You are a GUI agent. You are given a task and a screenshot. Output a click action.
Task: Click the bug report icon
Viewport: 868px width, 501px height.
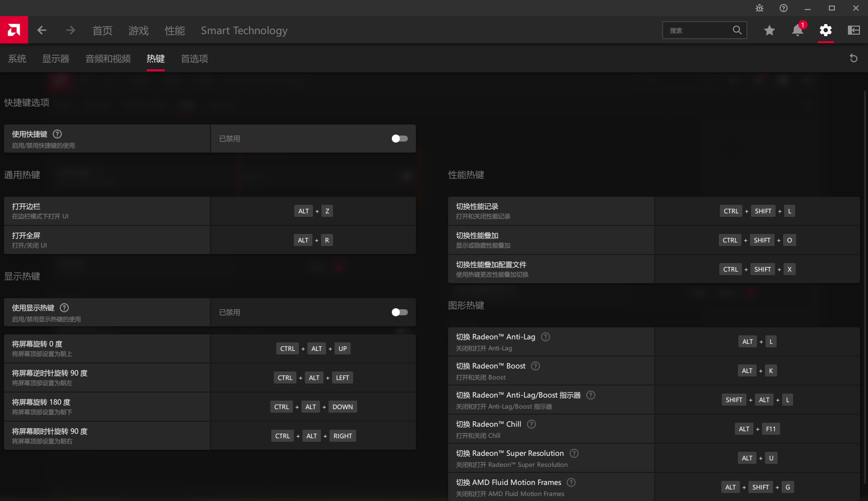759,8
